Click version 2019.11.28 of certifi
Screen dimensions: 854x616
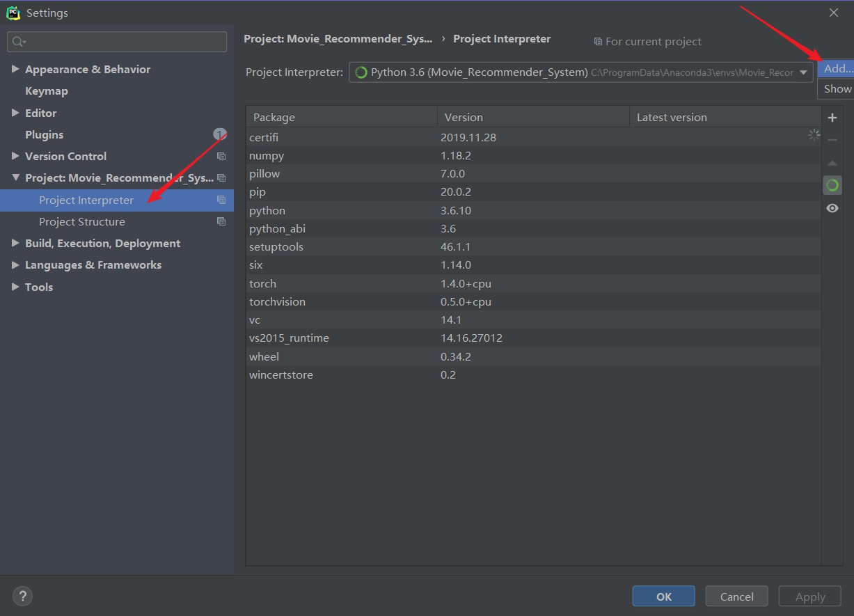468,137
